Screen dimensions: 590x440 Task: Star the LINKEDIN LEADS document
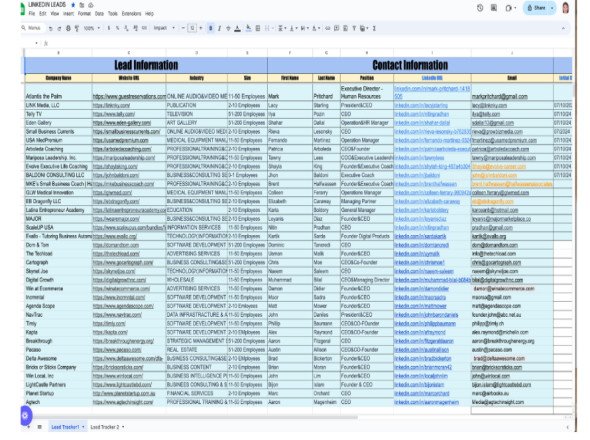tap(73, 5)
